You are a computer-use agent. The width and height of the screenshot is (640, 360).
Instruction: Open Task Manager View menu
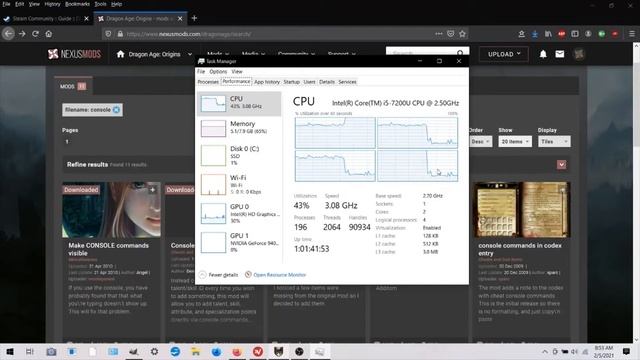(237, 71)
